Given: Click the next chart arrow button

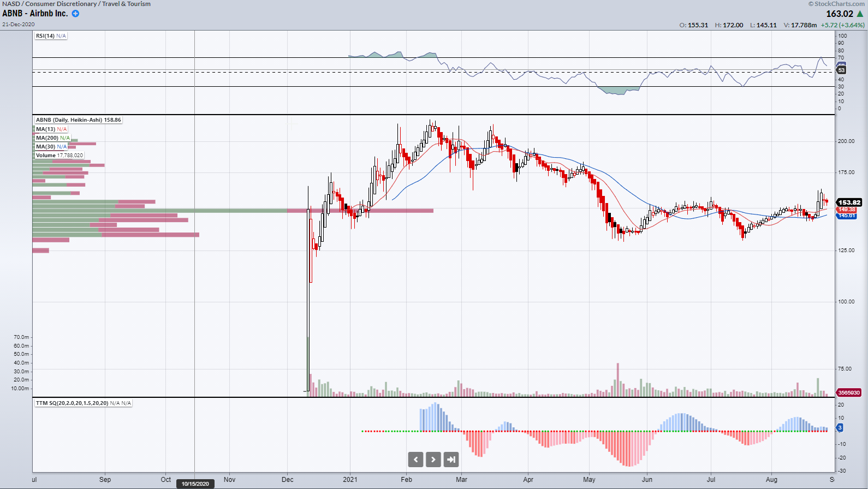Looking at the screenshot, I should (x=433, y=460).
